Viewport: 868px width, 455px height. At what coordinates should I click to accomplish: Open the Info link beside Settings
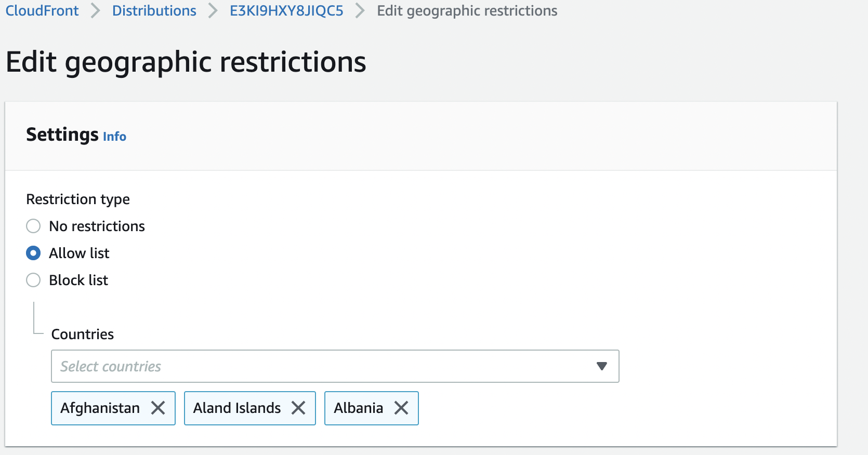coord(114,137)
